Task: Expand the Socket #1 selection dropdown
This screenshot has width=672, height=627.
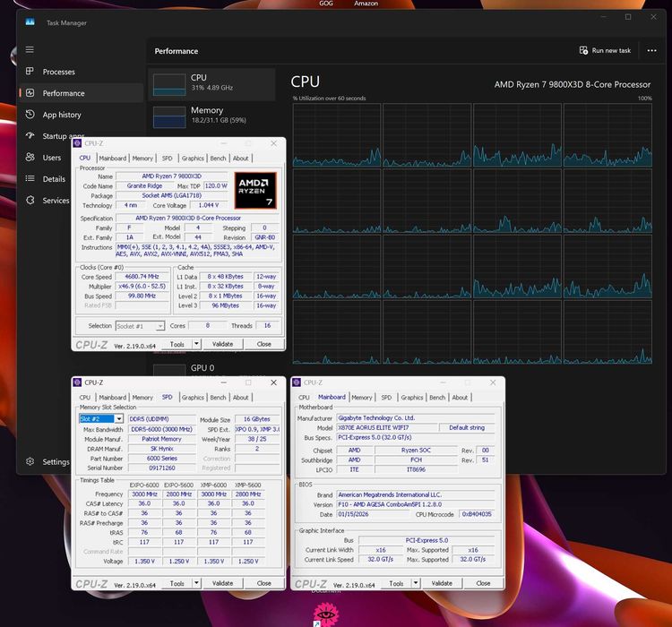Action: click(159, 327)
